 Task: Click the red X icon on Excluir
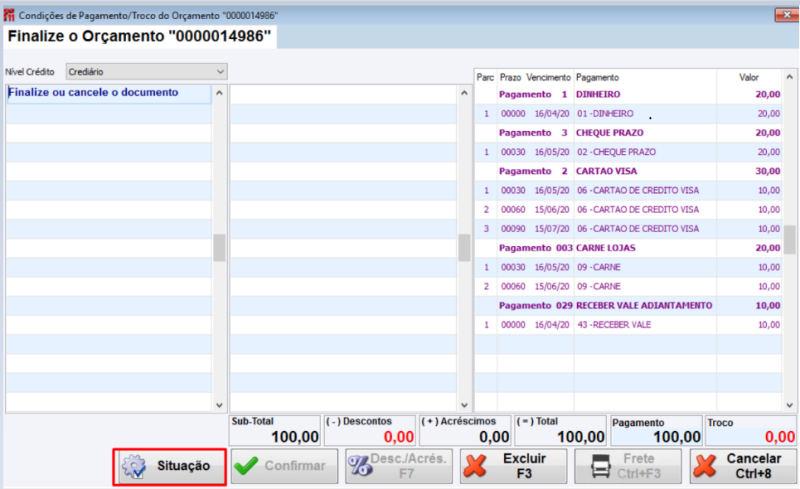[x=476, y=466]
